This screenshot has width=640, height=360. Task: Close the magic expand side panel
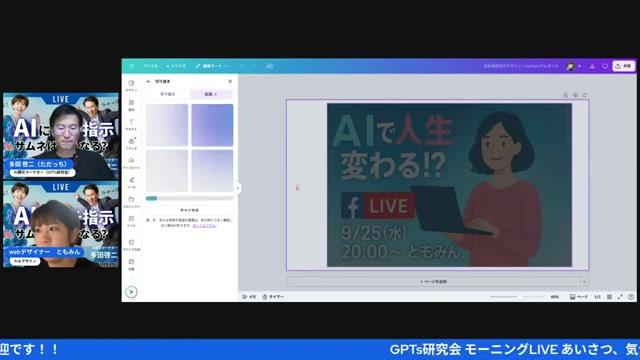[230, 82]
